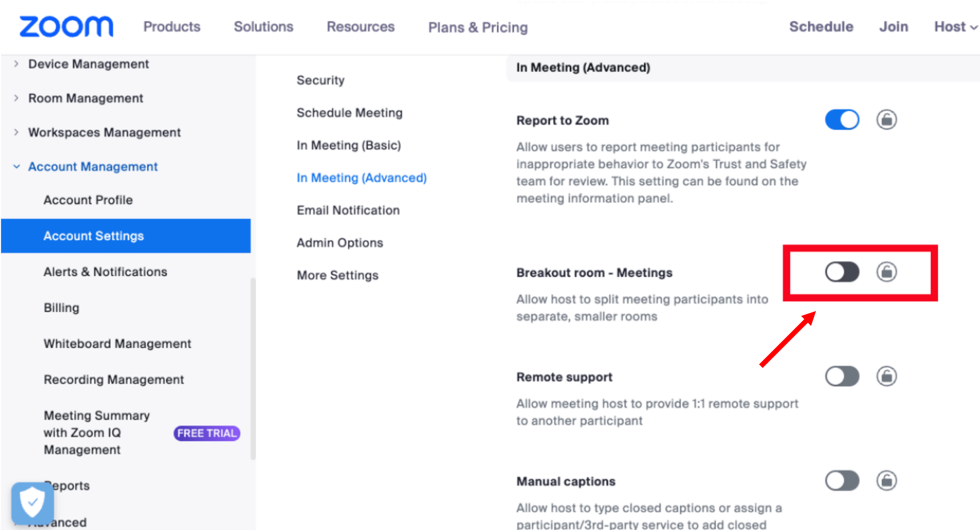
Task: Click the lock icon next to Manual captions
Action: [x=886, y=482]
